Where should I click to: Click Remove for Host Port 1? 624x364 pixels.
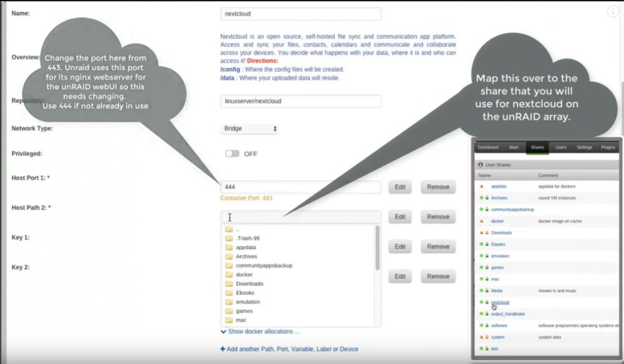[438, 187]
